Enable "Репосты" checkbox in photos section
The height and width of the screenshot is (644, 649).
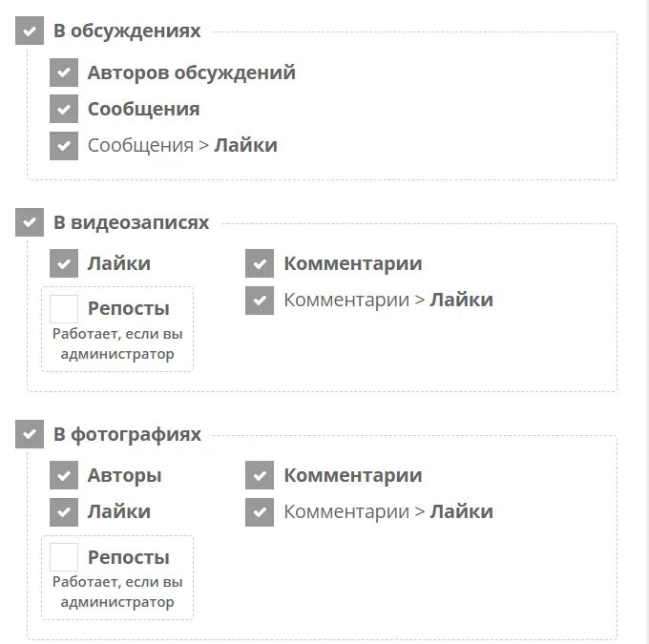tap(64, 557)
